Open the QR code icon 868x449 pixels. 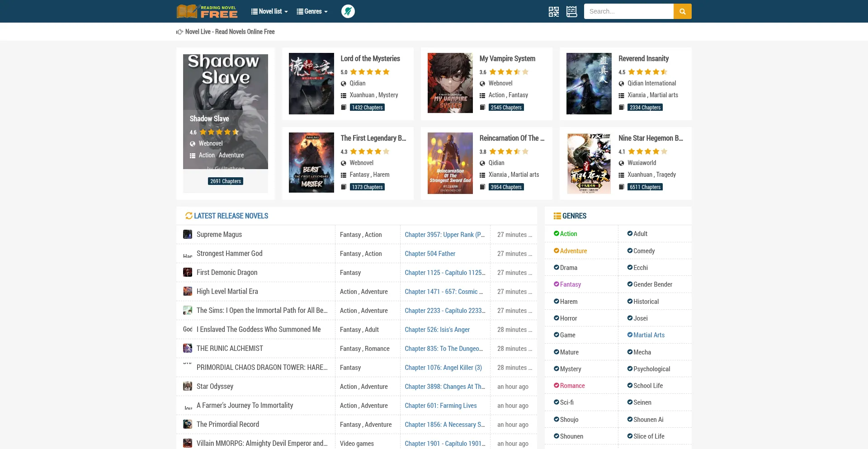(x=553, y=11)
